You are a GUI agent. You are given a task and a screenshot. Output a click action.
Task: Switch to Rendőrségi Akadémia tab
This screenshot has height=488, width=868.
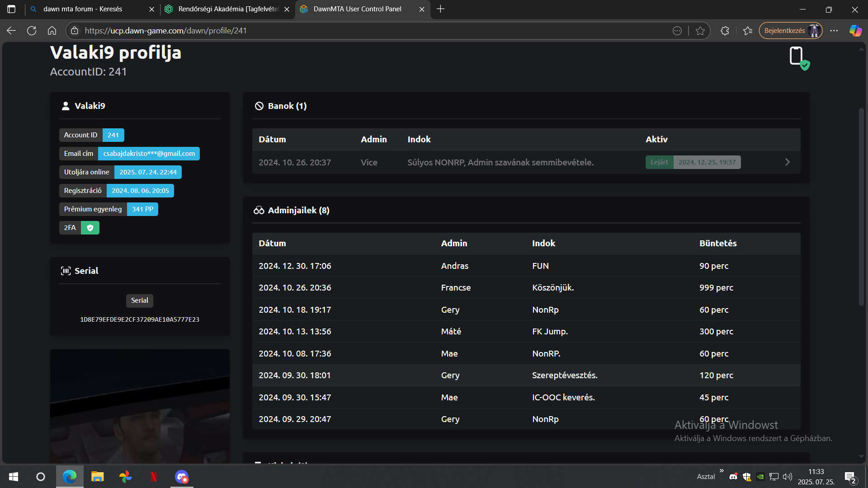pyautogui.click(x=228, y=9)
